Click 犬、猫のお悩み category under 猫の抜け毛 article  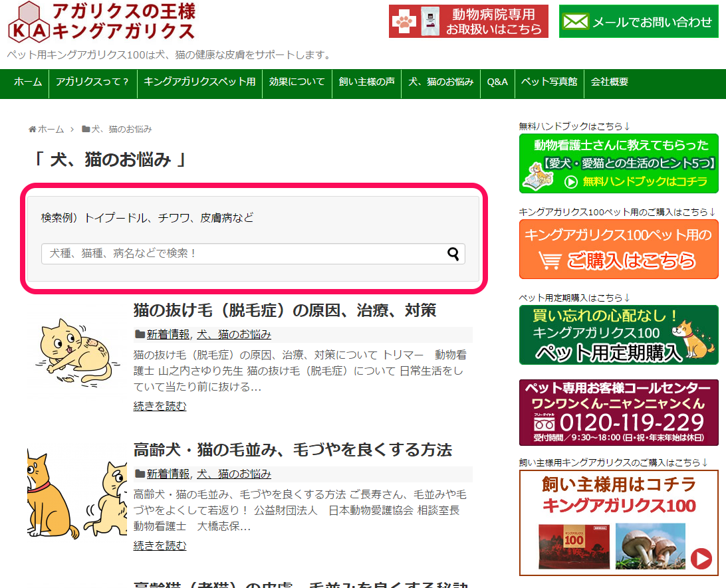click(x=234, y=334)
